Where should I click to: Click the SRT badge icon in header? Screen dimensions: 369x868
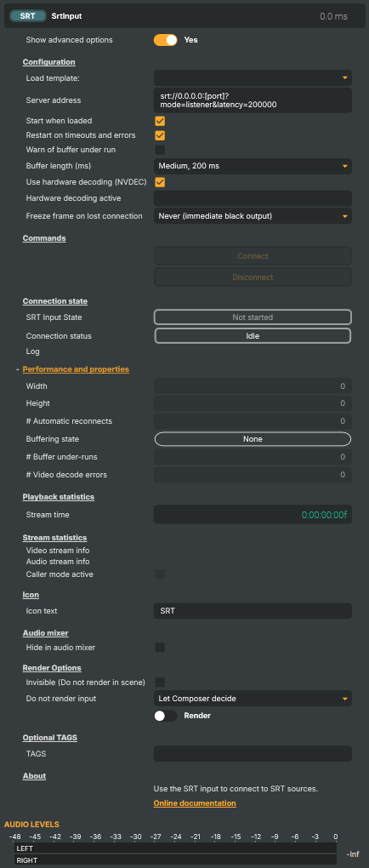[28, 16]
